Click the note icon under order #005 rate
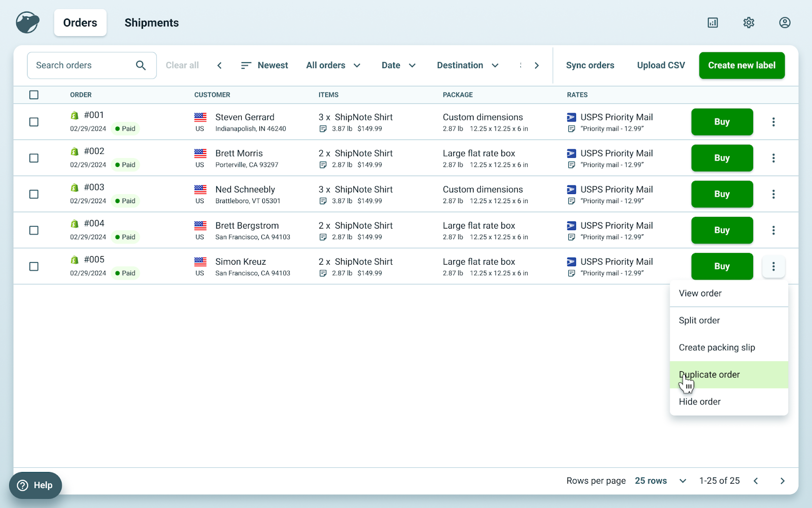The height and width of the screenshot is (508, 812). click(x=571, y=273)
